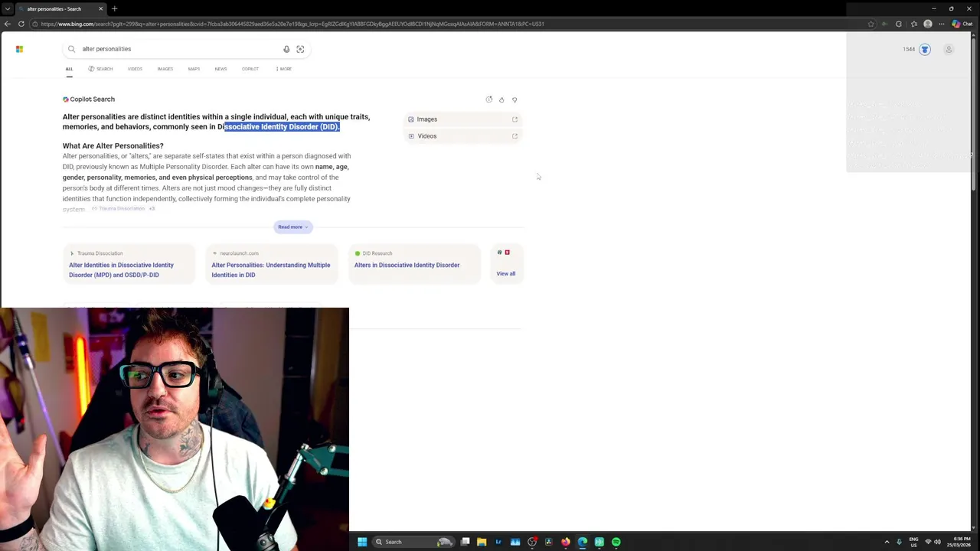Open visual search camera icon
The image size is (980, 551).
(300, 49)
